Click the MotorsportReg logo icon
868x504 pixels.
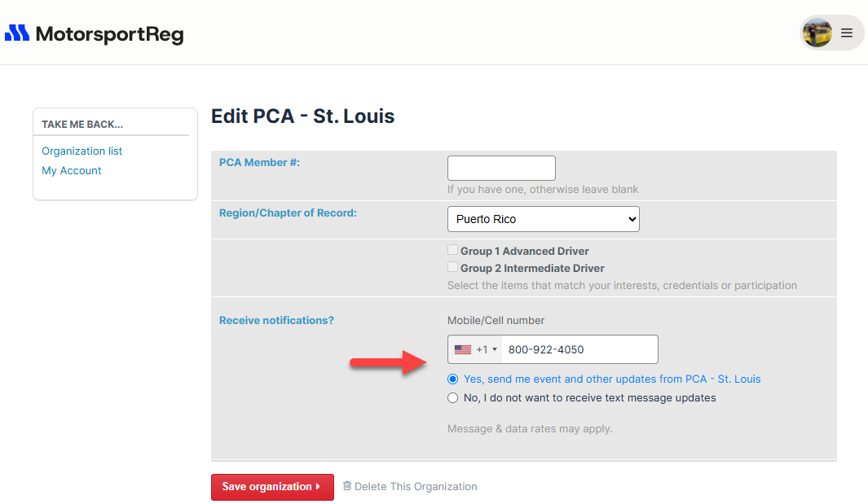(17, 33)
